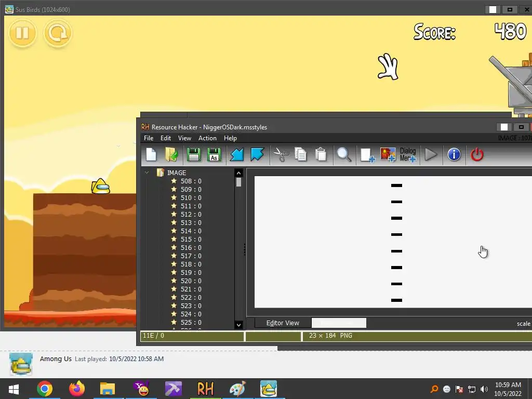Restart the Sus Birds level
The width and height of the screenshot is (532, 399).
click(57, 33)
